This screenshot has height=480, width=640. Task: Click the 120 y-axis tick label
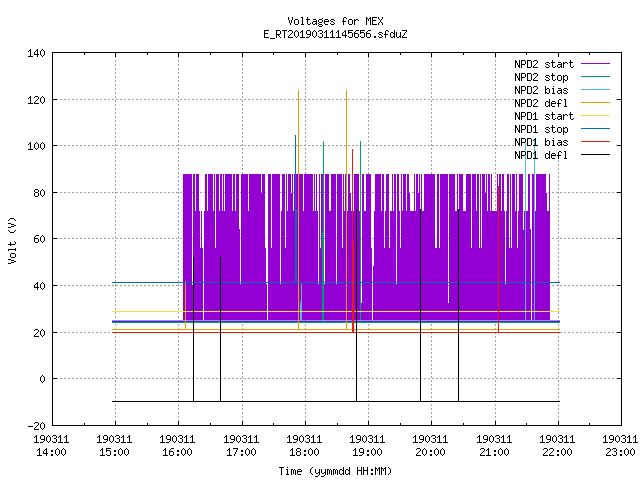[36, 100]
